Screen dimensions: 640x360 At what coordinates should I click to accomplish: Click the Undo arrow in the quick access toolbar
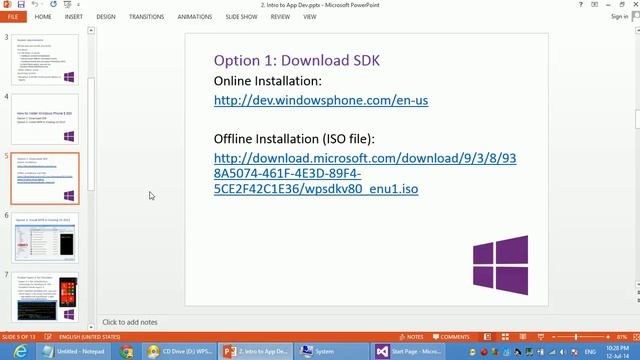point(35,4)
